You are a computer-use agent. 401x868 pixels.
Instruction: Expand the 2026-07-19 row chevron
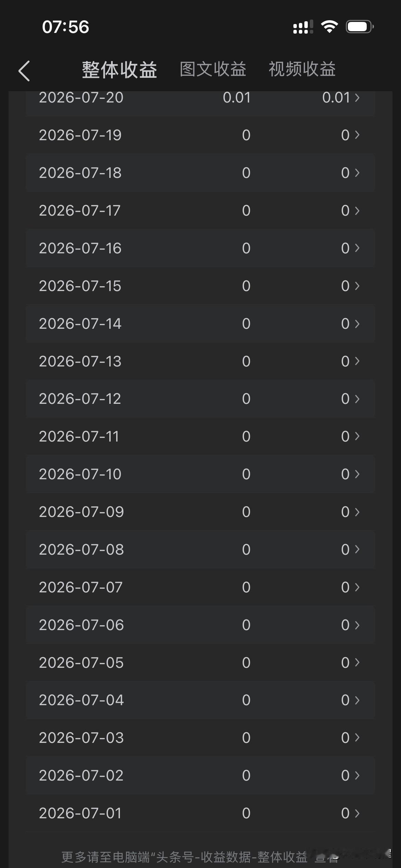pos(357,135)
